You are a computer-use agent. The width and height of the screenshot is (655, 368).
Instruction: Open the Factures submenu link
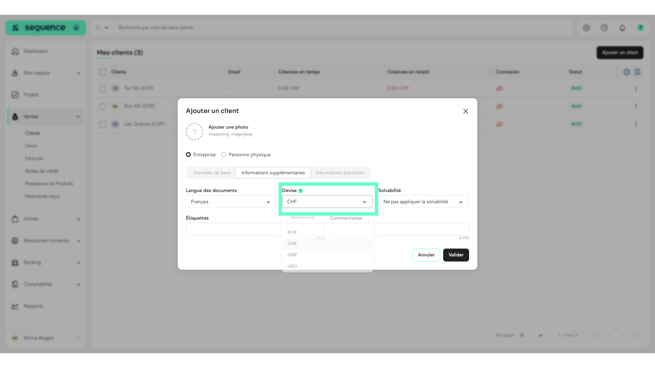coord(34,158)
